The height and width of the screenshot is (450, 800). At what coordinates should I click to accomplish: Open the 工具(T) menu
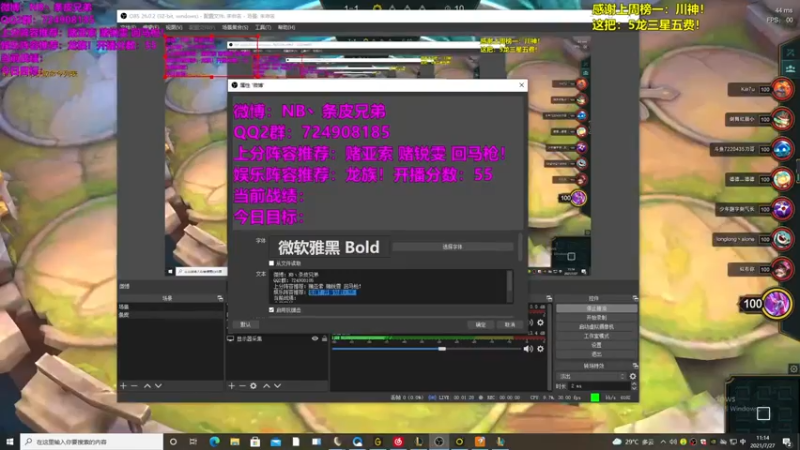click(x=263, y=27)
